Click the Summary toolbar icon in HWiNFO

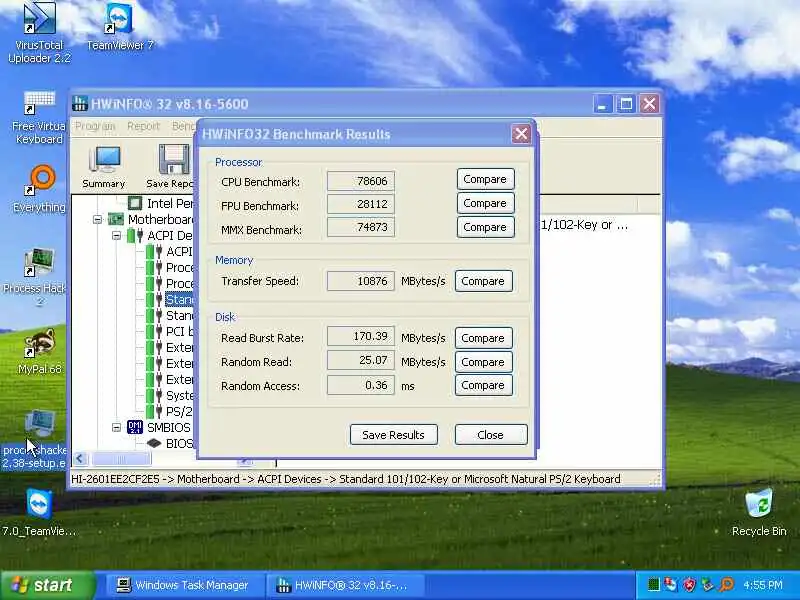pos(104,167)
